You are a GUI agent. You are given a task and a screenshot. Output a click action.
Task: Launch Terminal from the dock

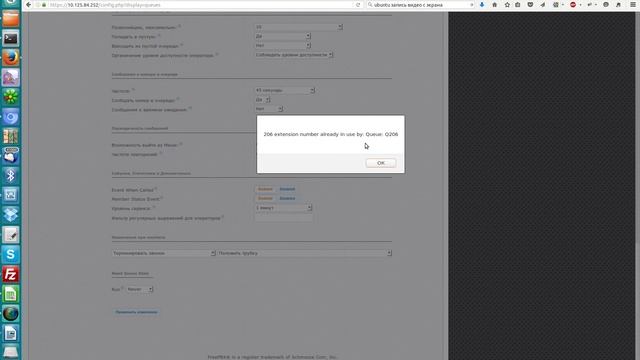click(11, 38)
